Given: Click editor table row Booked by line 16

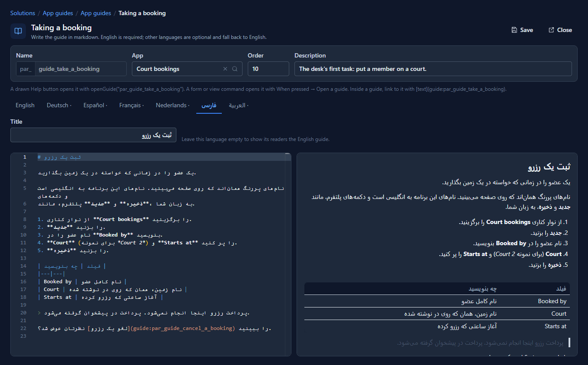Looking at the screenshot, I should pyautogui.click(x=82, y=282).
